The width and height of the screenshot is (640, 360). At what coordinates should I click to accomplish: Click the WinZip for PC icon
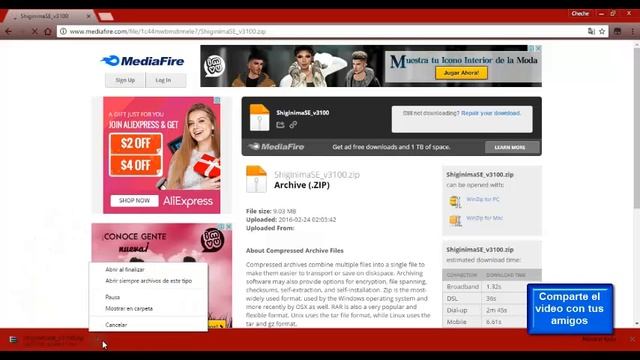455,201
